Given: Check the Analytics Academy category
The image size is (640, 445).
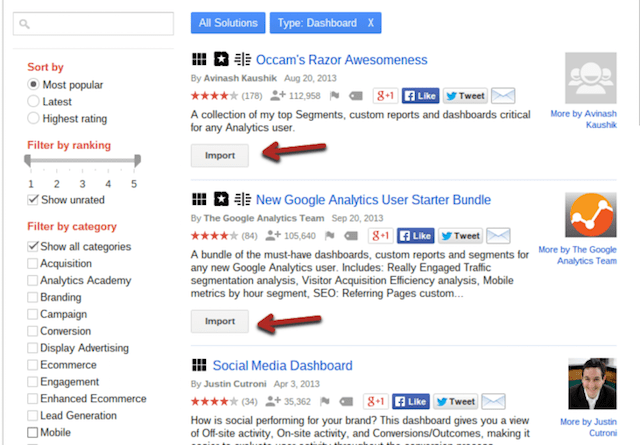Looking at the screenshot, I should [33, 280].
